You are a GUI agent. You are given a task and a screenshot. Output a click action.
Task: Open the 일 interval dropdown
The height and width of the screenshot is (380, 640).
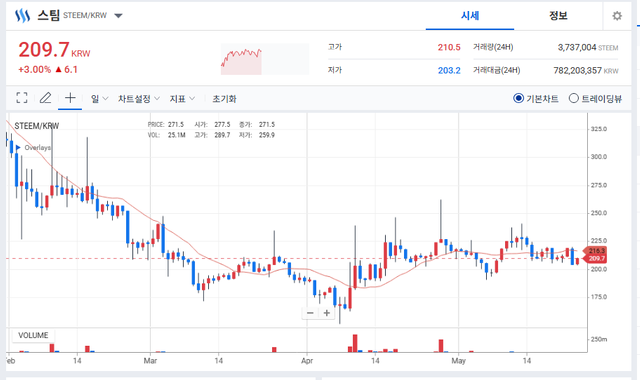coord(99,98)
